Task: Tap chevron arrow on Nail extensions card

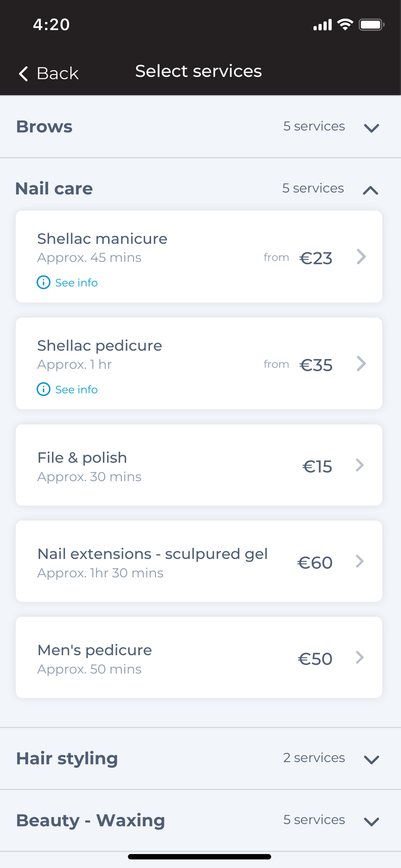Action: point(360,561)
